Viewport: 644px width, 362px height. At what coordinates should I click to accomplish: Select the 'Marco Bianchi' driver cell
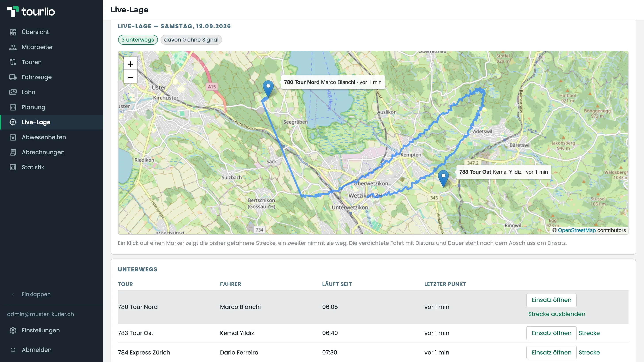(240, 307)
